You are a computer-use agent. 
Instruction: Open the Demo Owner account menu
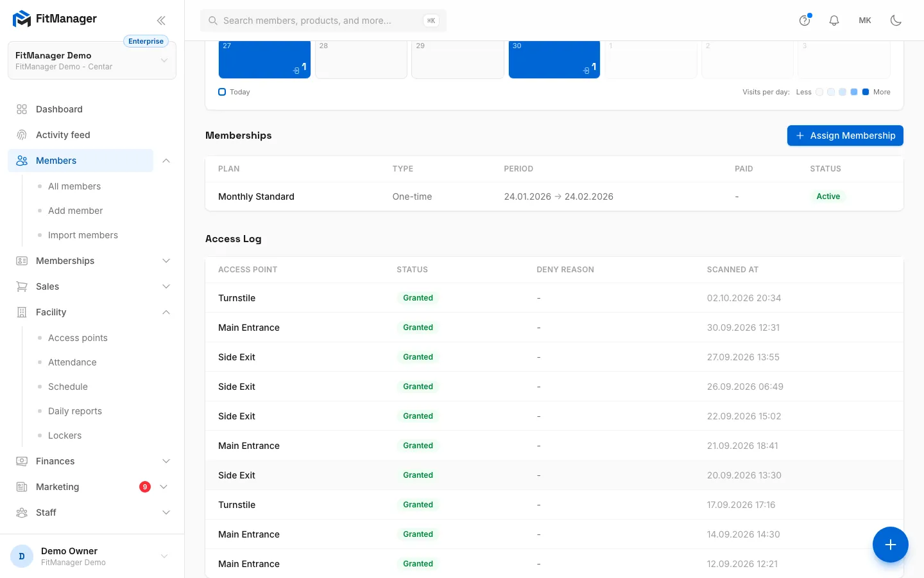tap(92, 556)
